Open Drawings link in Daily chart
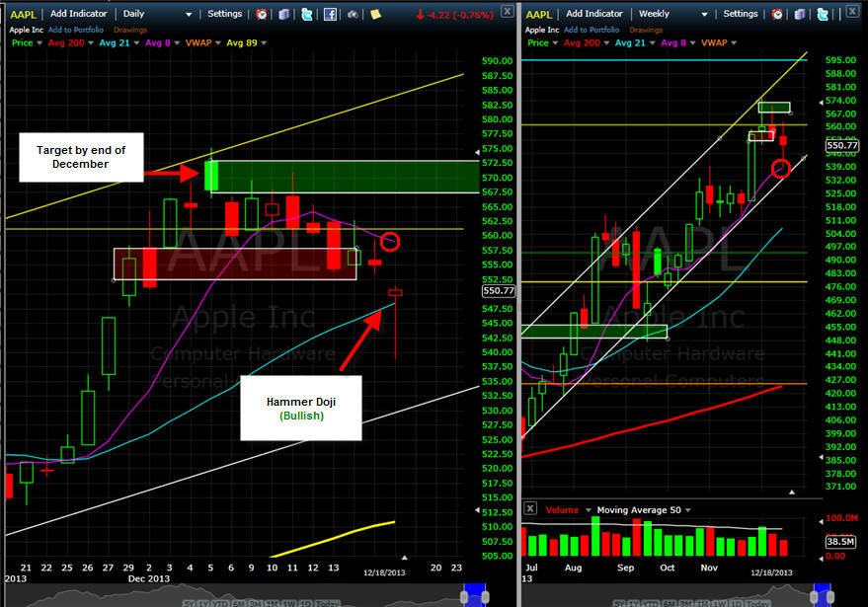This screenshot has width=868, height=607. 130,30
